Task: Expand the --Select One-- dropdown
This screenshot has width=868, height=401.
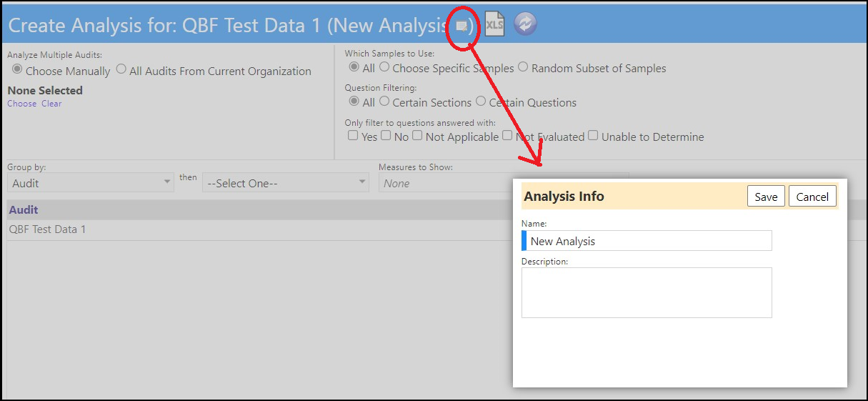Action: point(286,183)
